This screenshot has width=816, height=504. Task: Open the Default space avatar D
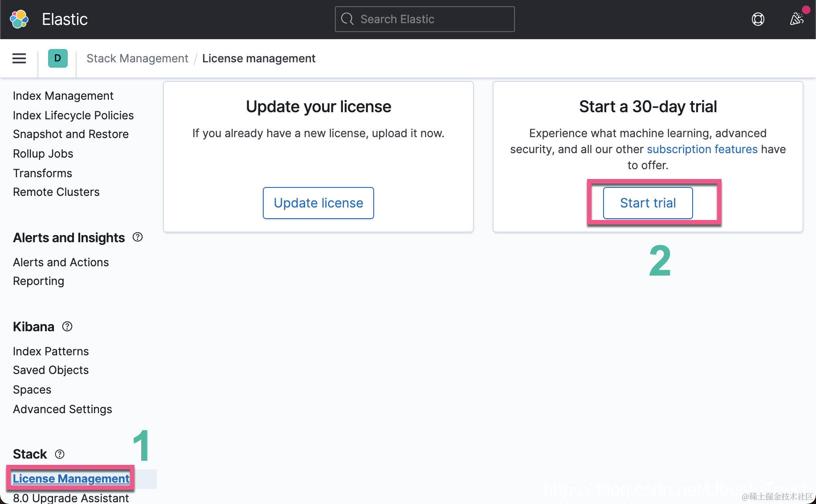[x=58, y=58]
